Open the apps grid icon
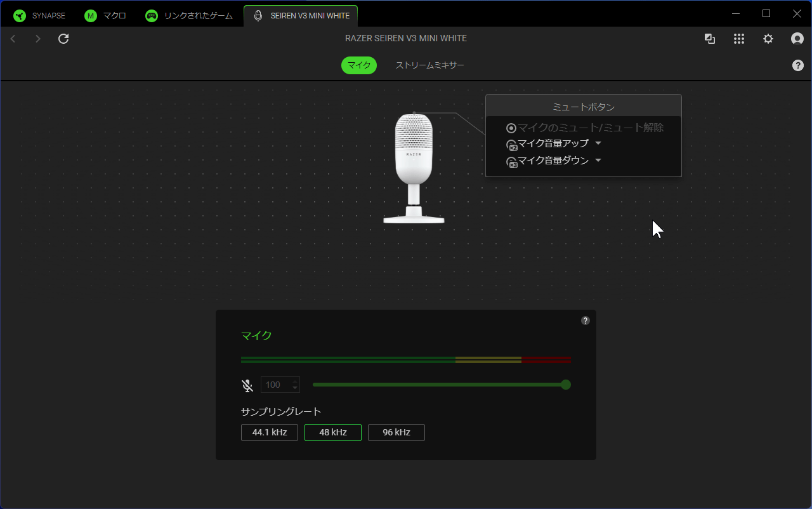812x509 pixels. coord(738,39)
